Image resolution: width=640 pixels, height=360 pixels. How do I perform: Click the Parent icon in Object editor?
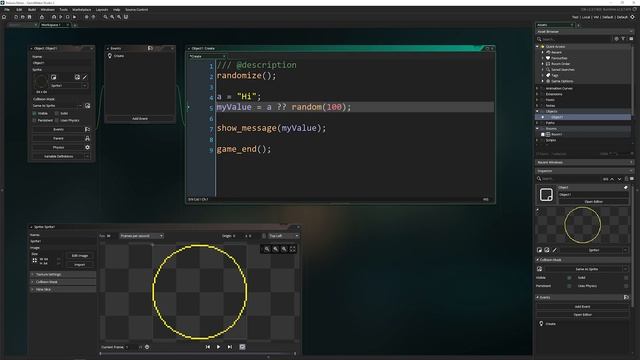pyautogui.click(x=87, y=138)
